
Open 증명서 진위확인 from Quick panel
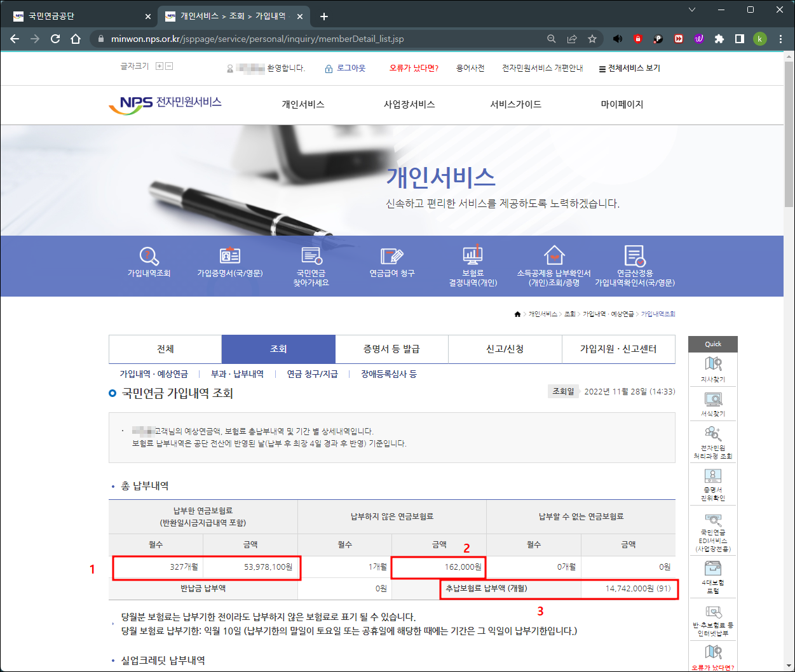point(712,485)
